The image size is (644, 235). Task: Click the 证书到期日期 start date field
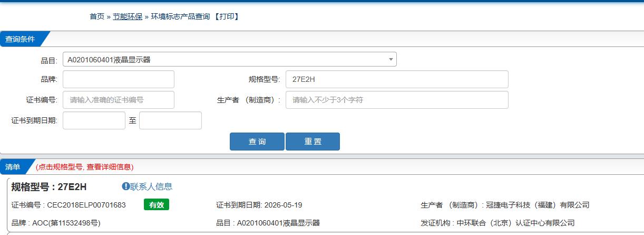[94, 120]
